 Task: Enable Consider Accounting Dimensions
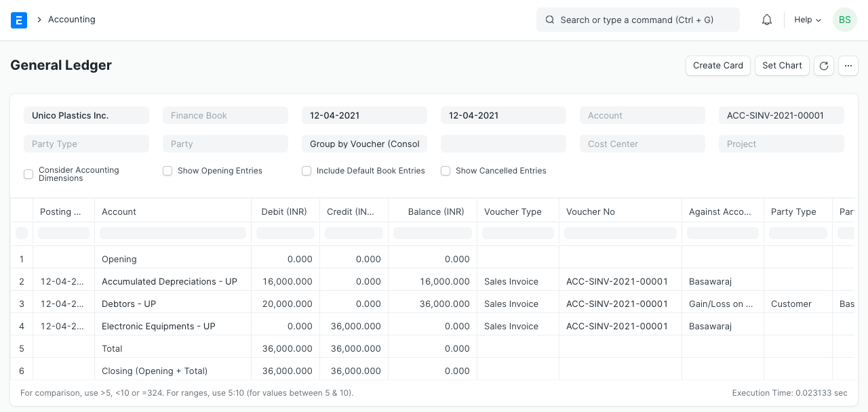tap(28, 174)
